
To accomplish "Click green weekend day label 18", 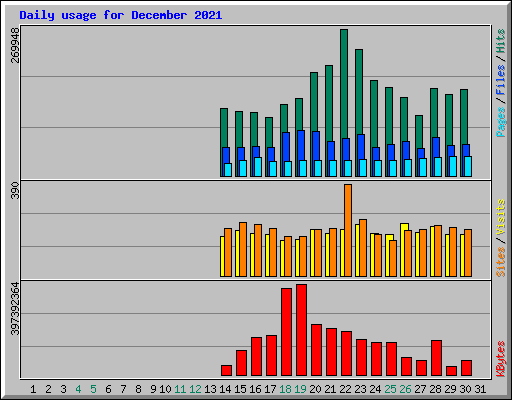I will [x=285, y=389].
